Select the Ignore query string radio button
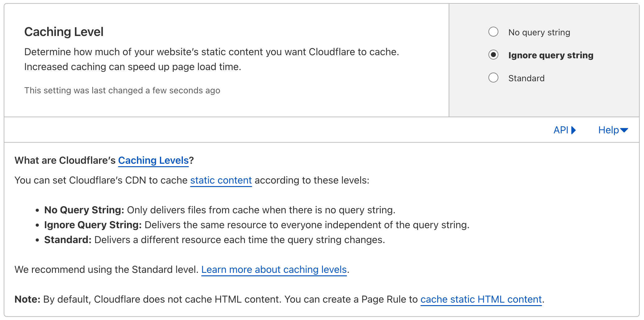Screen dimensions: 644x320 tap(493, 55)
